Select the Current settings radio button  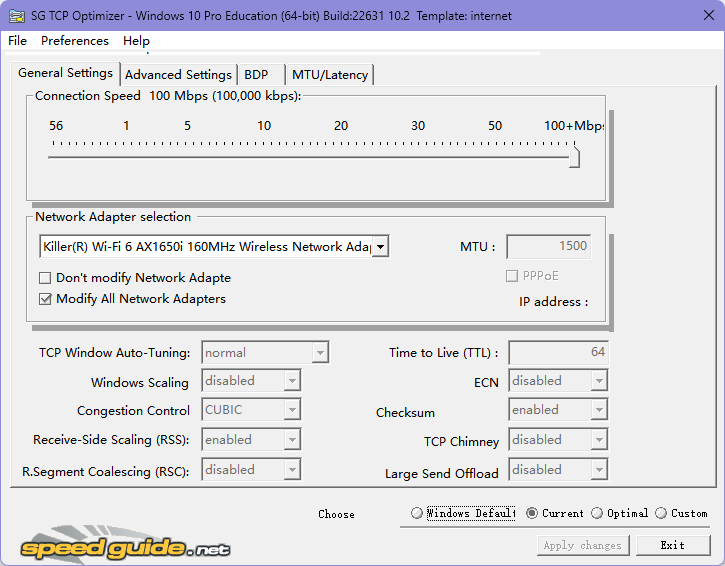(532, 513)
